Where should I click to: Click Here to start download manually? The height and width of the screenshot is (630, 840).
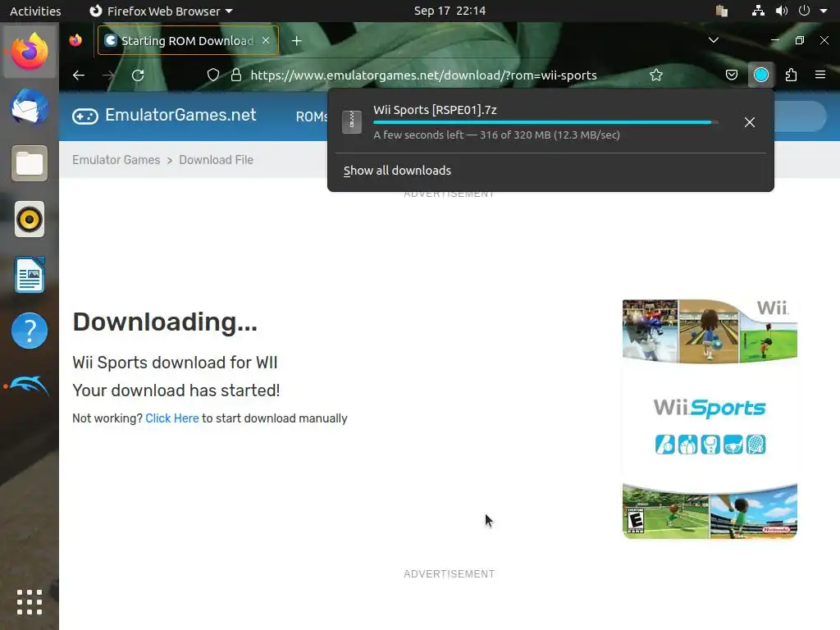(x=172, y=418)
